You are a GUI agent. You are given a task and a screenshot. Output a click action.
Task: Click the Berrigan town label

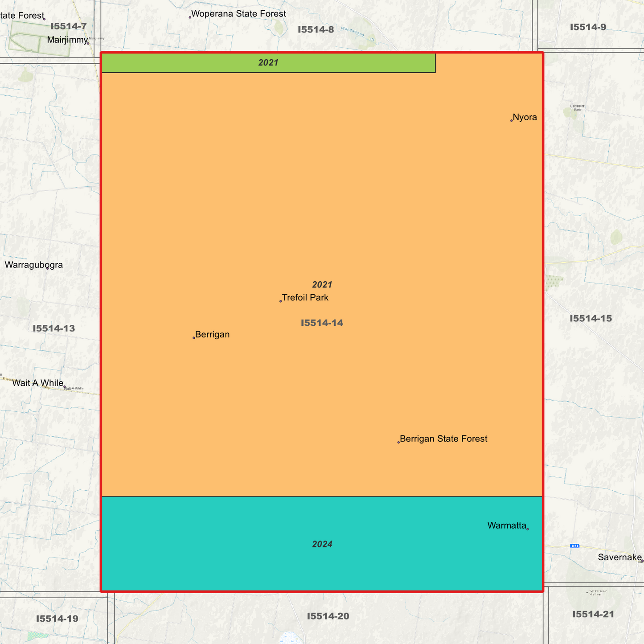click(x=212, y=335)
